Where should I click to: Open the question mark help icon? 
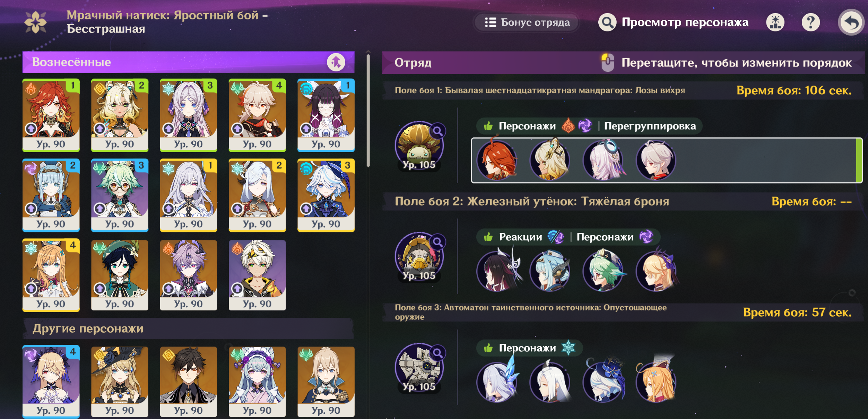click(810, 23)
